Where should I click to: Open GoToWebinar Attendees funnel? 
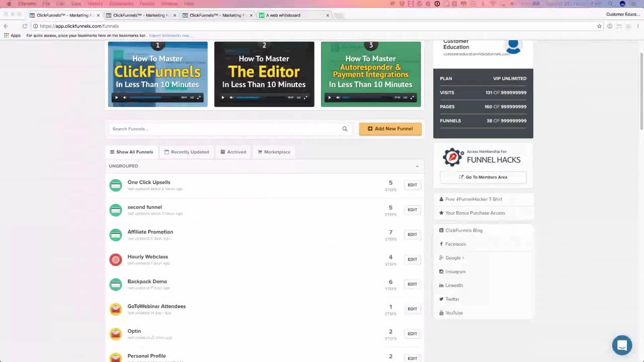click(x=156, y=306)
